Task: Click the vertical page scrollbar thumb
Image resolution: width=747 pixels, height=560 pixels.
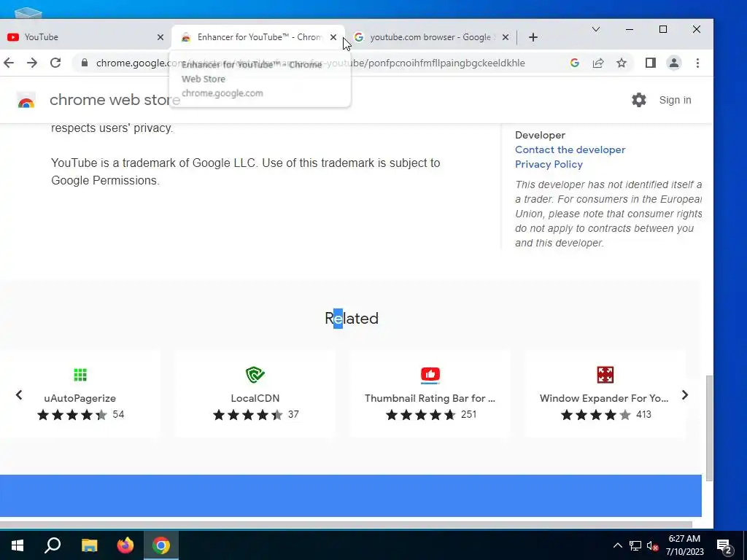Action: tap(709, 428)
